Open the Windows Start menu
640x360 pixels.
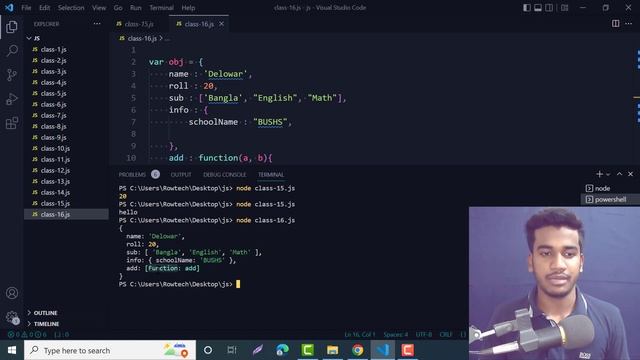point(12,350)
